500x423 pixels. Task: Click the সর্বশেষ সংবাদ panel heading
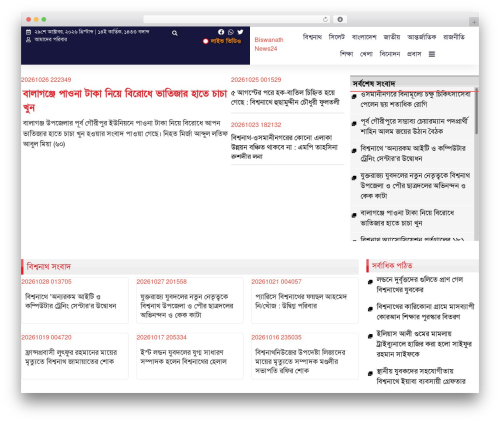[x=374, y=83]
